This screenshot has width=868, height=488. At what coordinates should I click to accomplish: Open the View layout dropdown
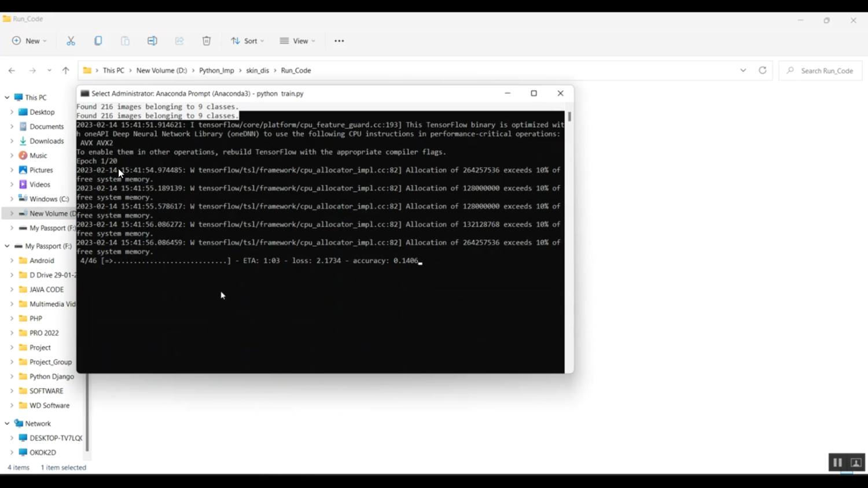coord(297,41)
